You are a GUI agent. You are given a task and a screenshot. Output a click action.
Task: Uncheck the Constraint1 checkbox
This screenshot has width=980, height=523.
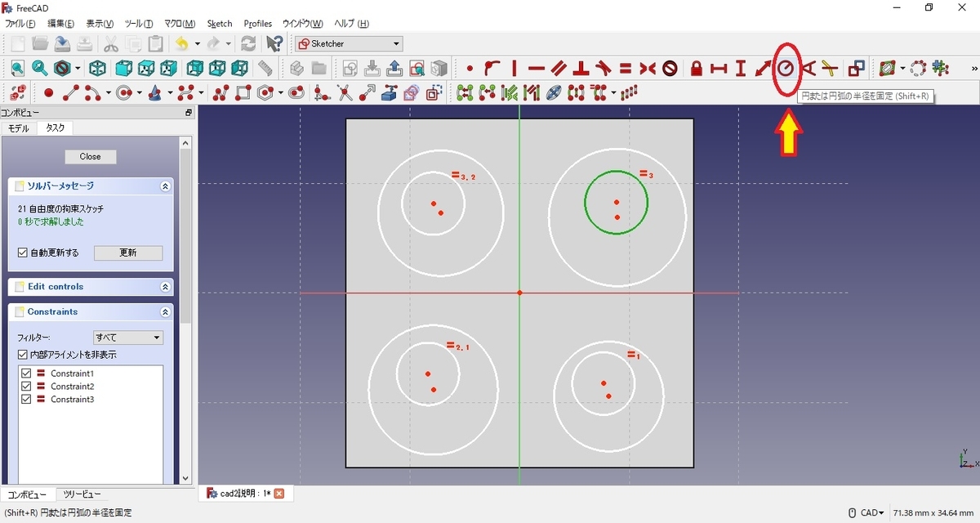[x=26, y=373]
